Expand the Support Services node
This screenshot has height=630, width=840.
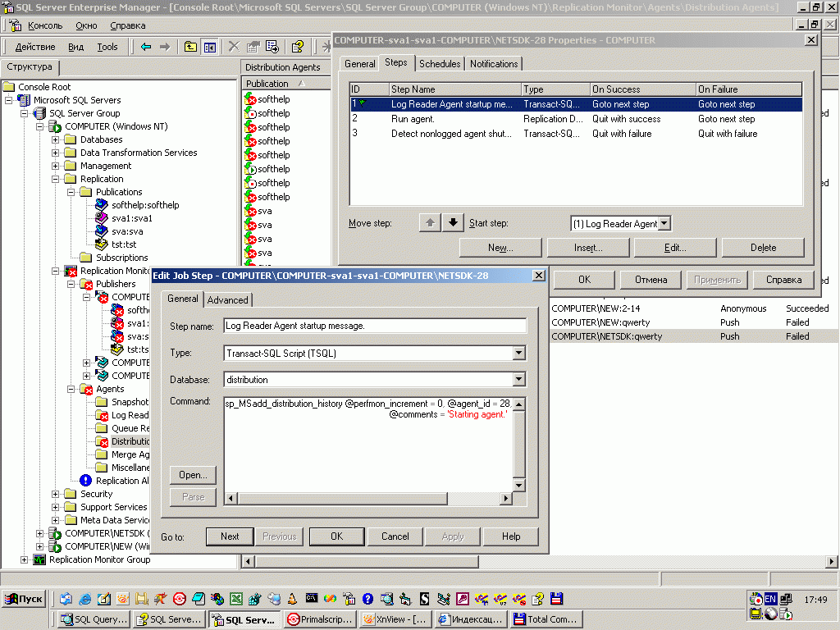pyautogui.click(x=55, y=507)
